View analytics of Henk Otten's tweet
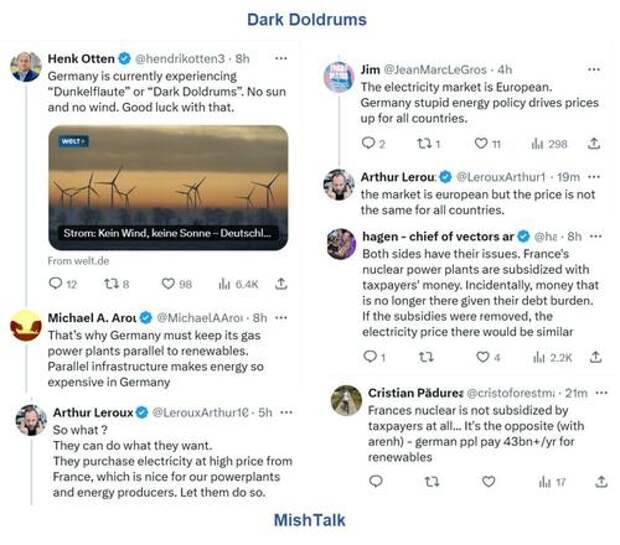This screenshot has height=545, width=620. pyautogui.click(x=225, y=284)
